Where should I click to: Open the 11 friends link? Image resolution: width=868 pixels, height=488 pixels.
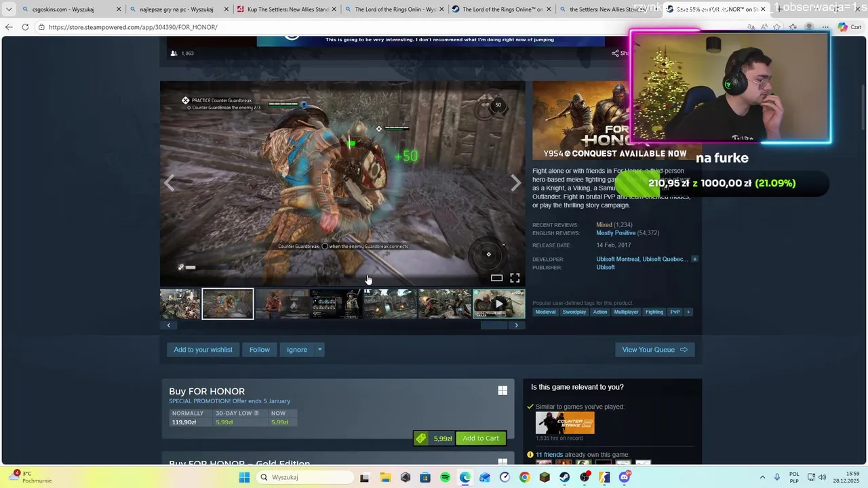[x=549, y=455]
